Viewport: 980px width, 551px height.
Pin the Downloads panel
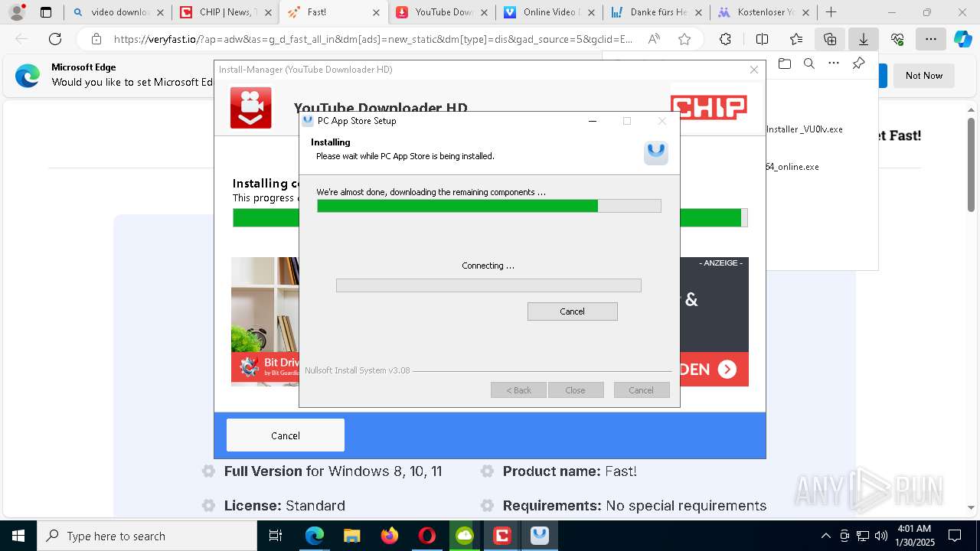(859, 64)
